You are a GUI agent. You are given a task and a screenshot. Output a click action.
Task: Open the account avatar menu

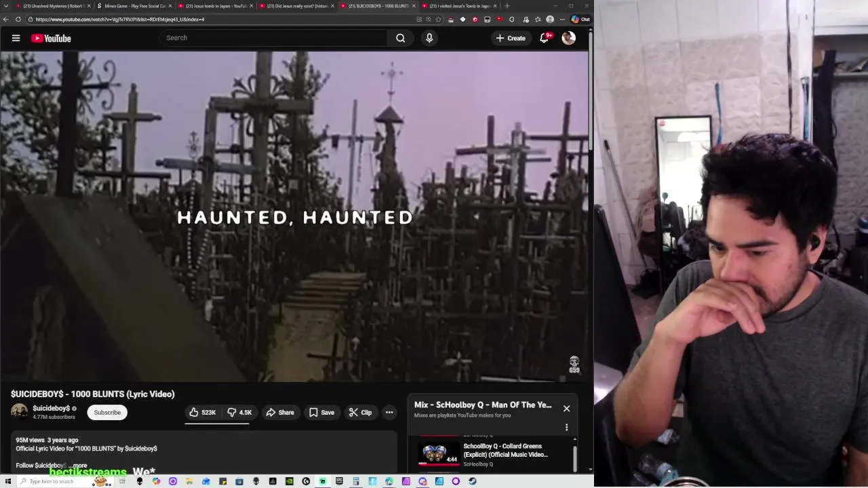pyautogui.click(x=568, y=38)
